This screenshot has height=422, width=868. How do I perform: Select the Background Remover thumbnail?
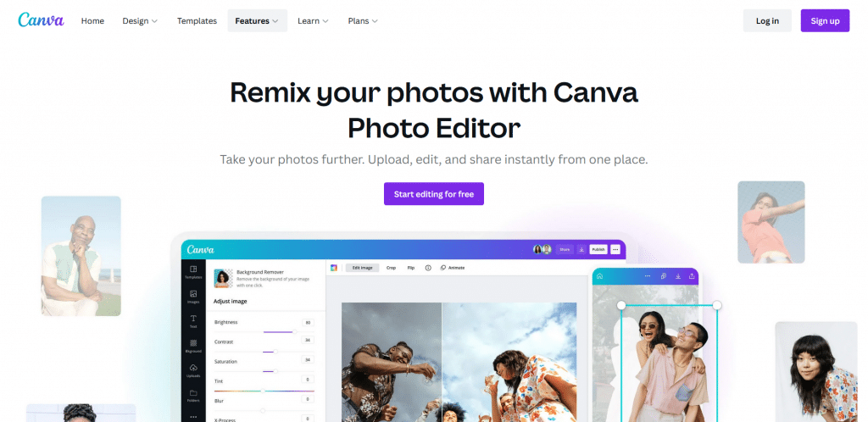[223, 278]
